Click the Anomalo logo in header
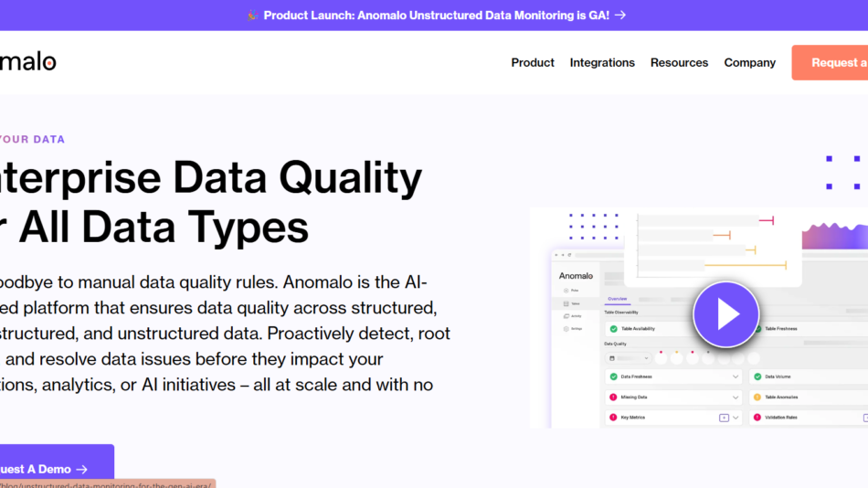Viewport: 868px width, 488px height. 27,62
